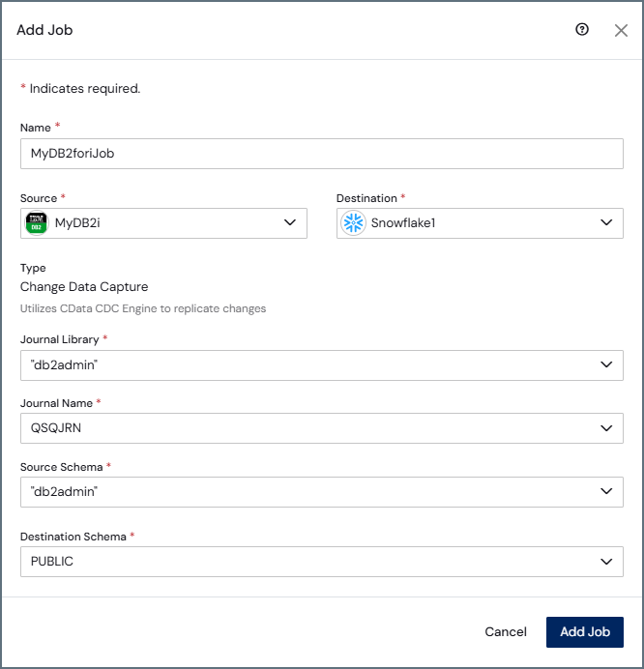This screenshot has height=669, width=644.
Task: Select the MyDB2i source combo box
Action: pyautogui.click(x=163, y=223)
